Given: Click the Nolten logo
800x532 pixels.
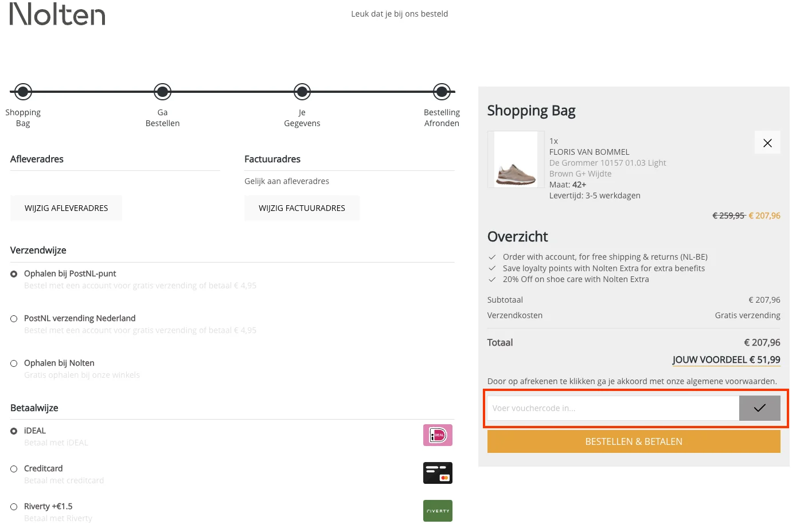Looking at the screenshot, I should [x=57, y=14].
